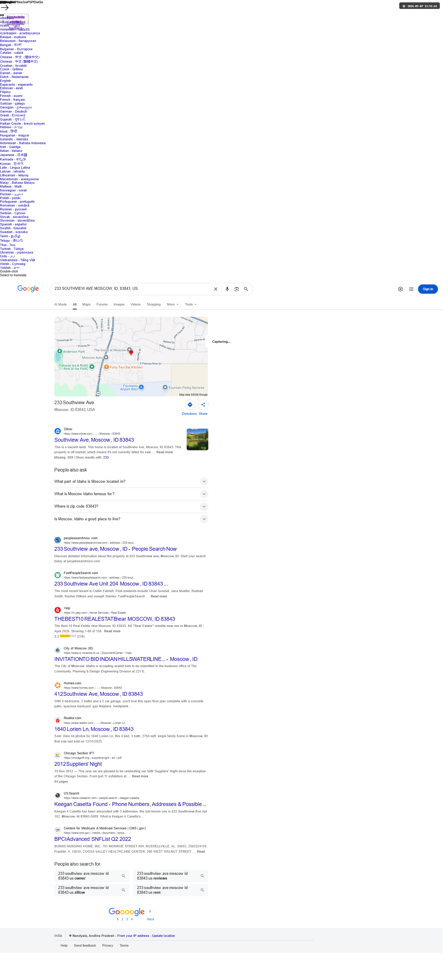Click the Zillow favicon in results
The image size is (448, 980).
(x=57, y=431)
